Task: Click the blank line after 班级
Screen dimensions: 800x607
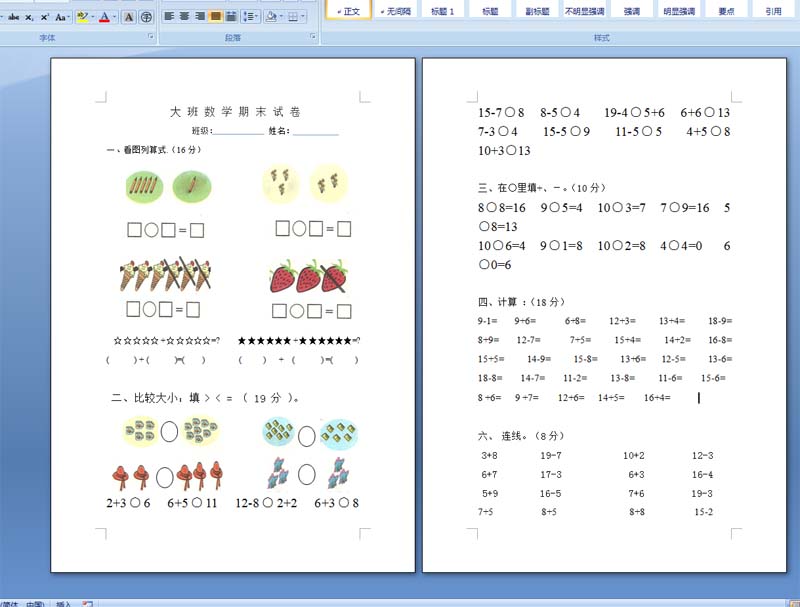Action: click(x=238, y=131)
